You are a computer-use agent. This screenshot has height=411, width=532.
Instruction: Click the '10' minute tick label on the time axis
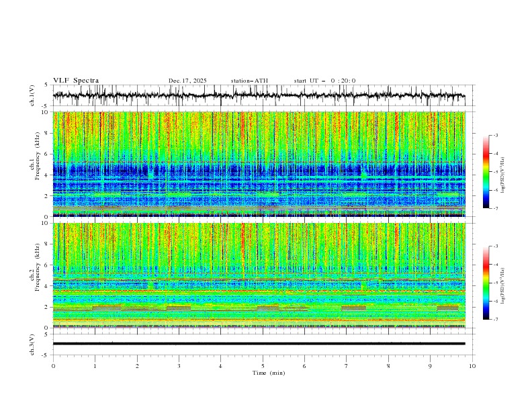point(472,366)
